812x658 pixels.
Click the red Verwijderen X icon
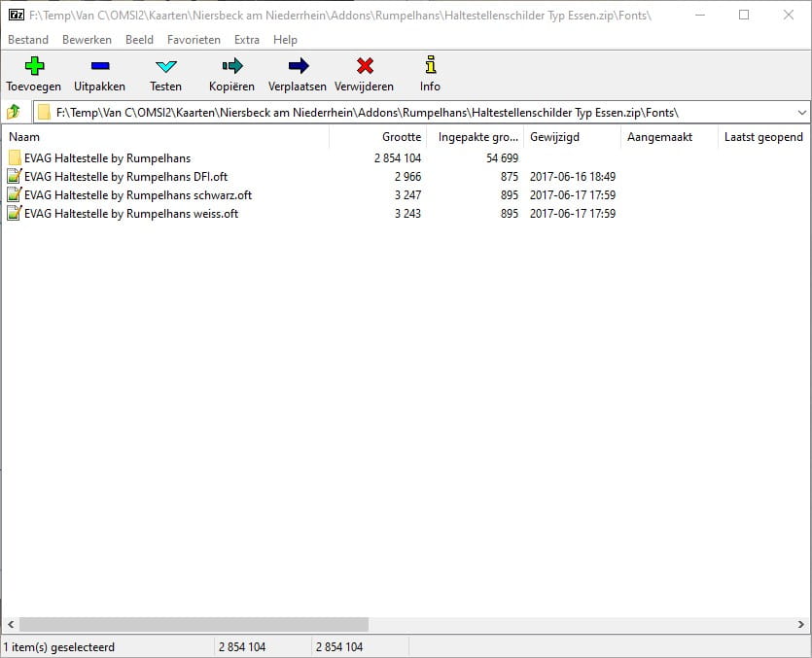[x=365, y=66]
